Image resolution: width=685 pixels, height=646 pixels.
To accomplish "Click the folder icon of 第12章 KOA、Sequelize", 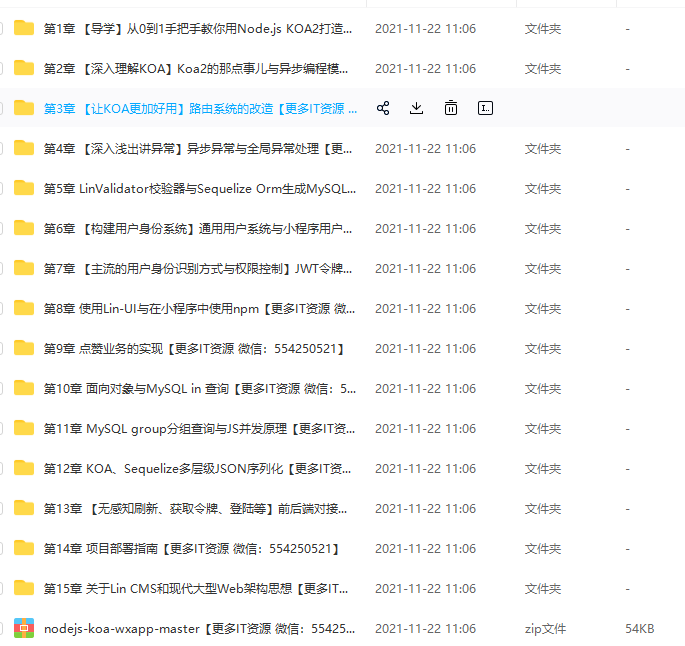I will (24, 468).
